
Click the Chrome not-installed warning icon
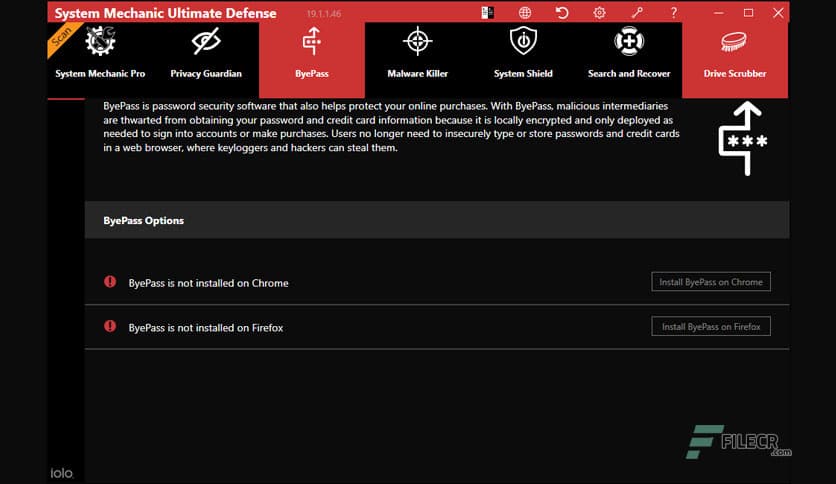(110, 281)
